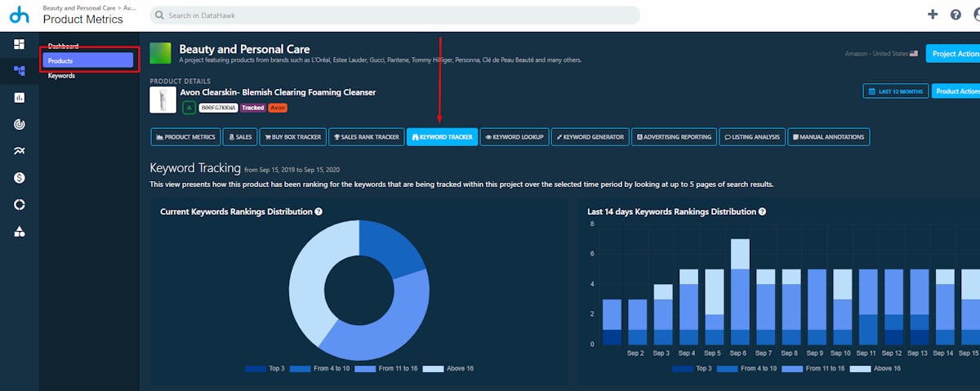Open the help question mark icon
Screen dimensions: 980x391
coord(955,15)
